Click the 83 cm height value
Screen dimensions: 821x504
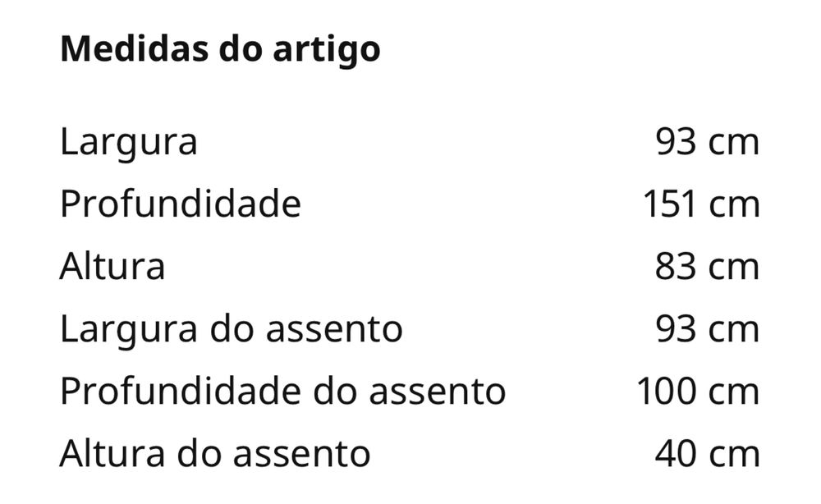(707, 267)
